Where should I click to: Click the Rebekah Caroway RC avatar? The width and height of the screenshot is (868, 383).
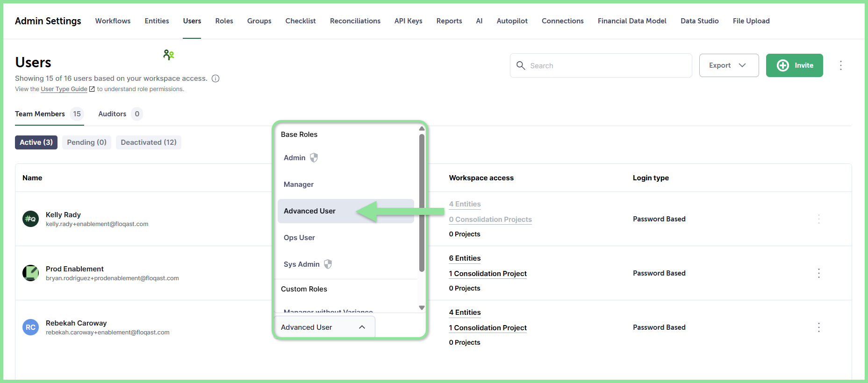pos(31,327)
